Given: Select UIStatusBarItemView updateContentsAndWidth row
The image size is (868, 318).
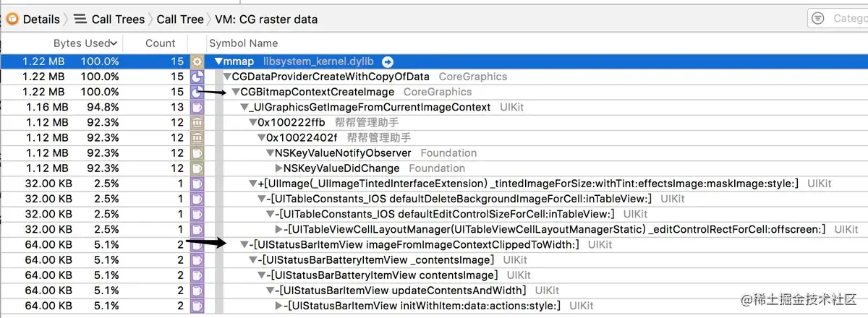Looking at the screenshot, I should coord(434,291).
